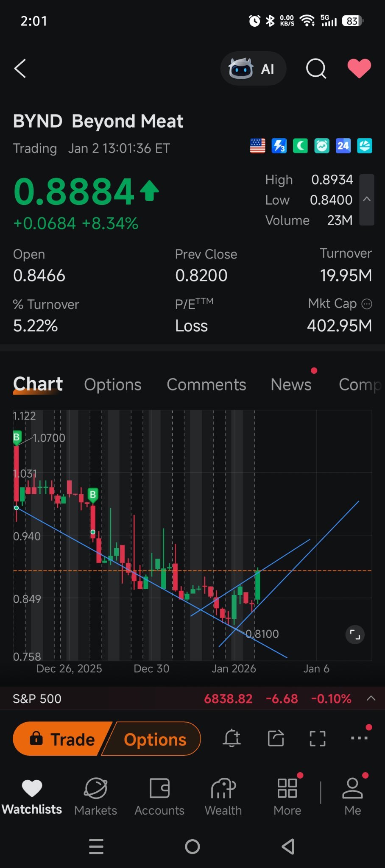This screenshot has height=868, width=385.
Task: Tap the cyan globe badge icon
Action: (365, 146)
